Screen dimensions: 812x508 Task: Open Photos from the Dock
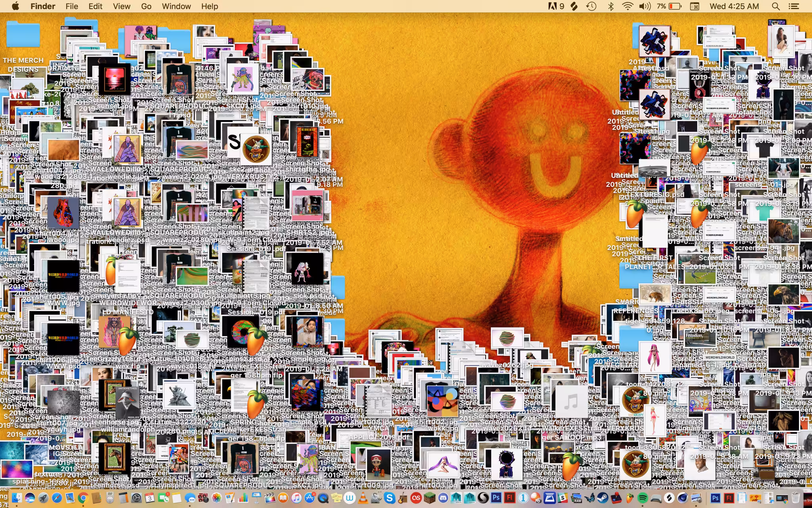click(216, 498)
